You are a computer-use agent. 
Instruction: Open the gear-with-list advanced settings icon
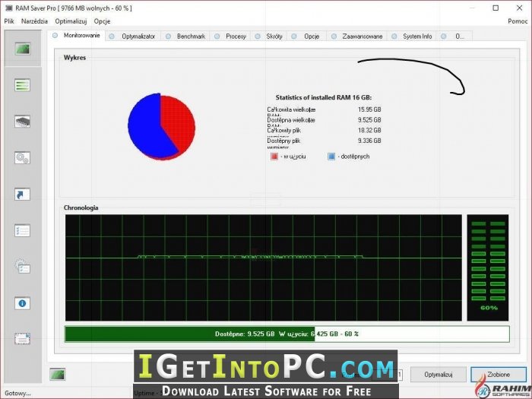(x=23, y=267)
